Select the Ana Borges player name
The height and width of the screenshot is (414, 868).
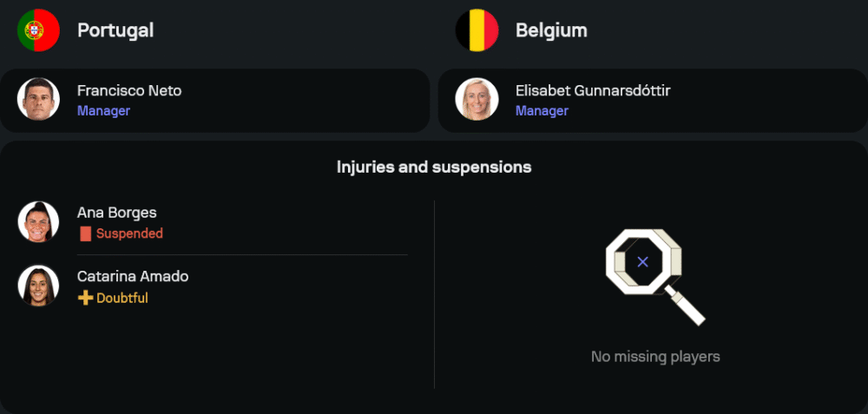coord(117,213)
